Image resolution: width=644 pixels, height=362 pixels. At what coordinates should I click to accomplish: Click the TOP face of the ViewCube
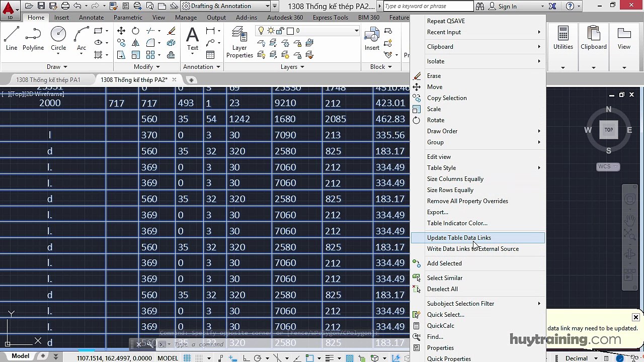(608, 130)
